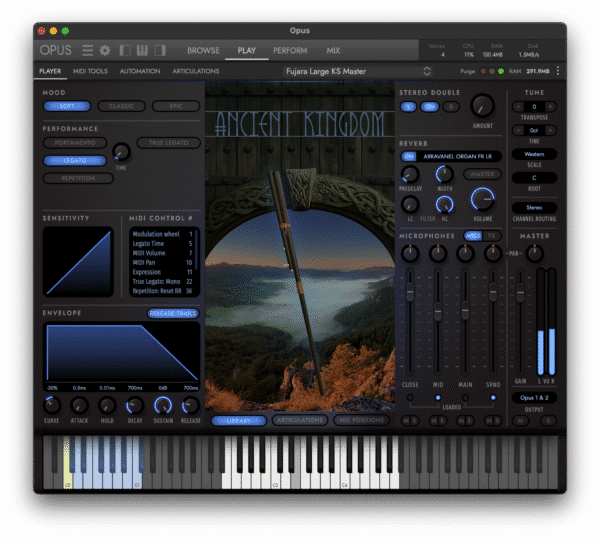Viewport: 600px width, 538px height.
Task: Open the Root note C dropdown
Action: [x=534, y=178]
